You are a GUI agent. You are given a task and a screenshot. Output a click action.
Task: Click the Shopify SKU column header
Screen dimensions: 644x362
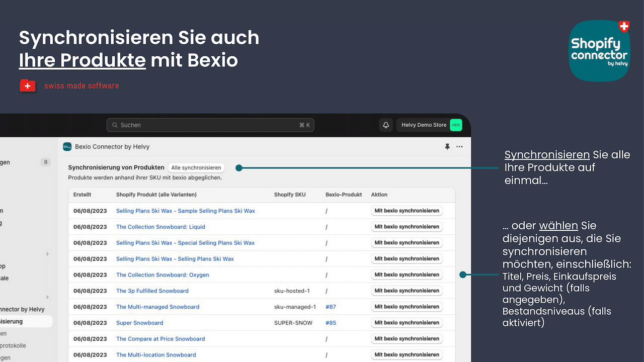[290, 195]
